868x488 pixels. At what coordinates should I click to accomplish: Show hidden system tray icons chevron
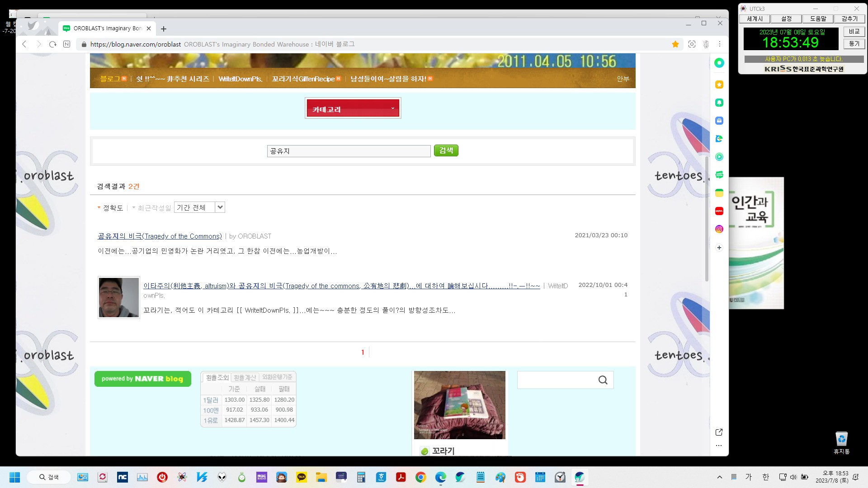719,477
